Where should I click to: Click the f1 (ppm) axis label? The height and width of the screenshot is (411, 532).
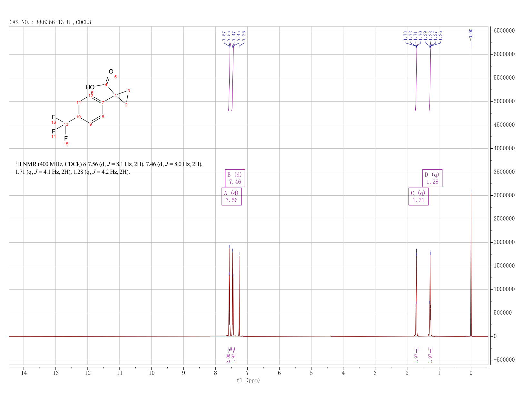248,380
